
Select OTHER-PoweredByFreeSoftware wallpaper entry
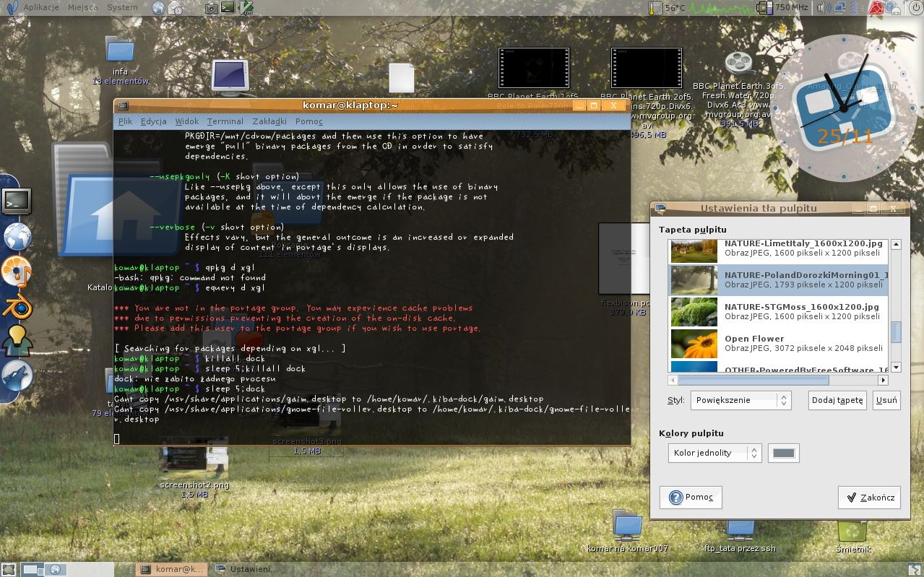click(779, 366)
